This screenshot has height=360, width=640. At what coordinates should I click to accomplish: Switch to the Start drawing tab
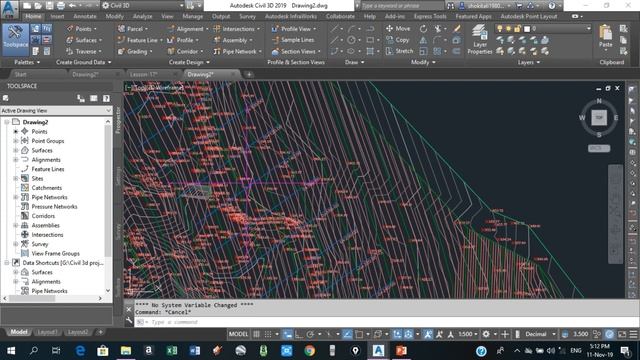click(20, 74)
